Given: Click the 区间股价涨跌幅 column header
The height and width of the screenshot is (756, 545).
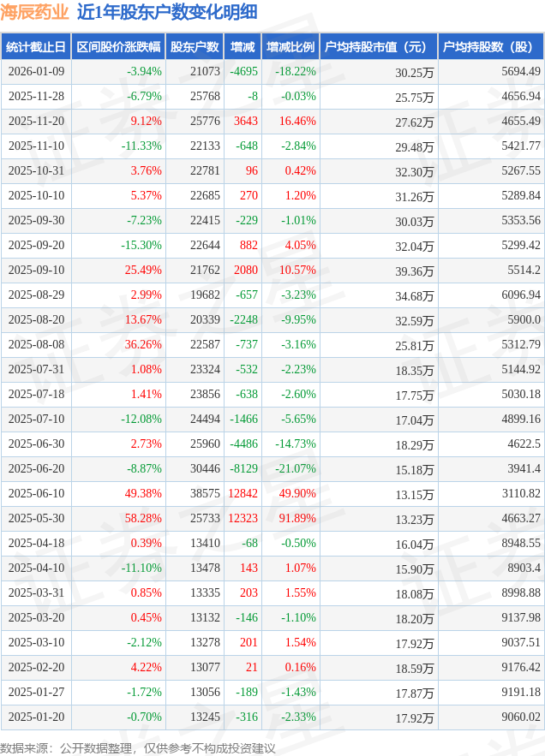Looking at the screenshot, I should (117, 47).
